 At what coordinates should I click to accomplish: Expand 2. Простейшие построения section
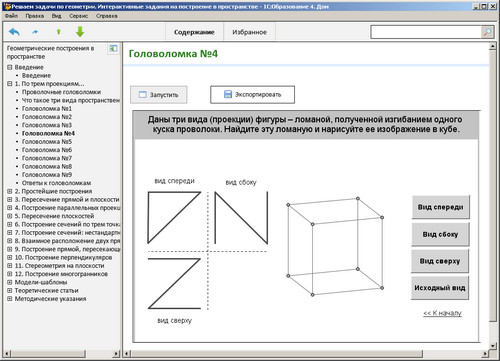click(10, 191)
